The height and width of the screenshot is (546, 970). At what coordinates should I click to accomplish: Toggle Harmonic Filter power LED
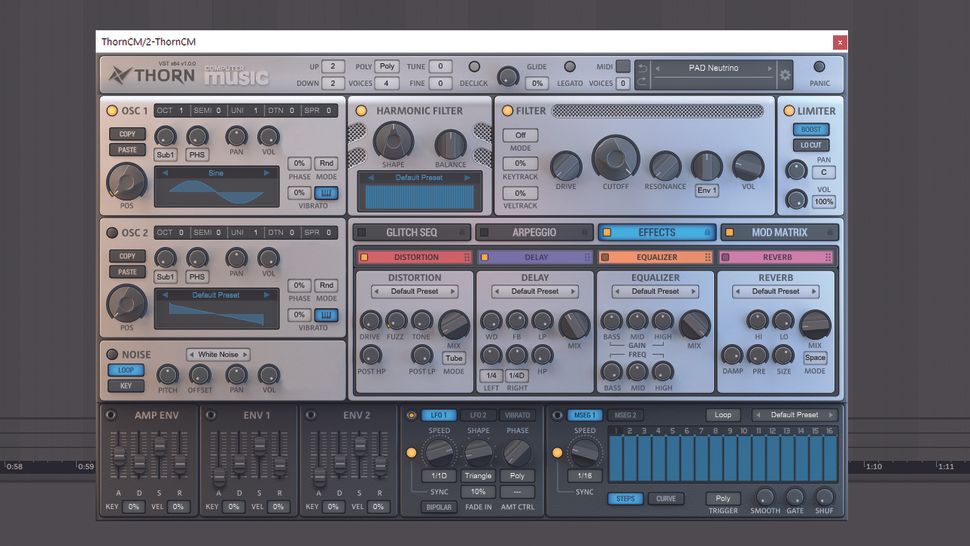tap(361, 111)
